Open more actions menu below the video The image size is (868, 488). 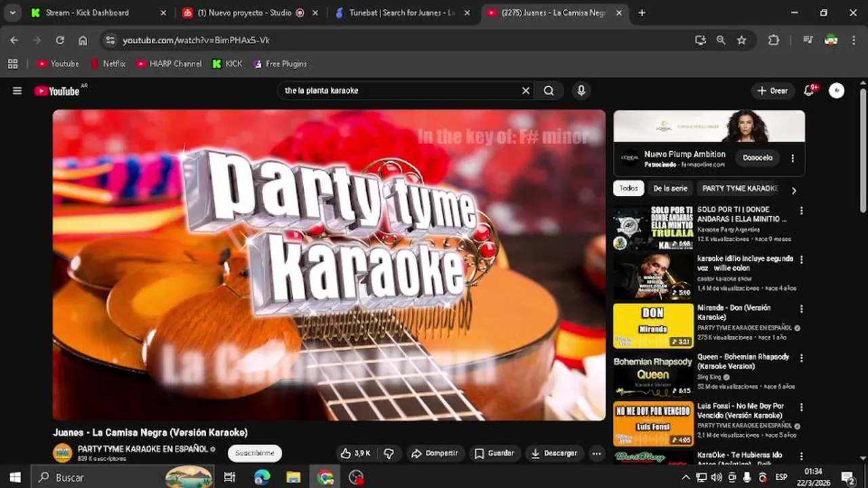click(x=597, y=453)
